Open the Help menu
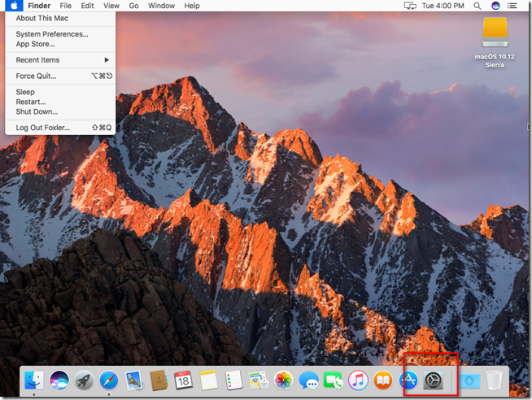 192,6
